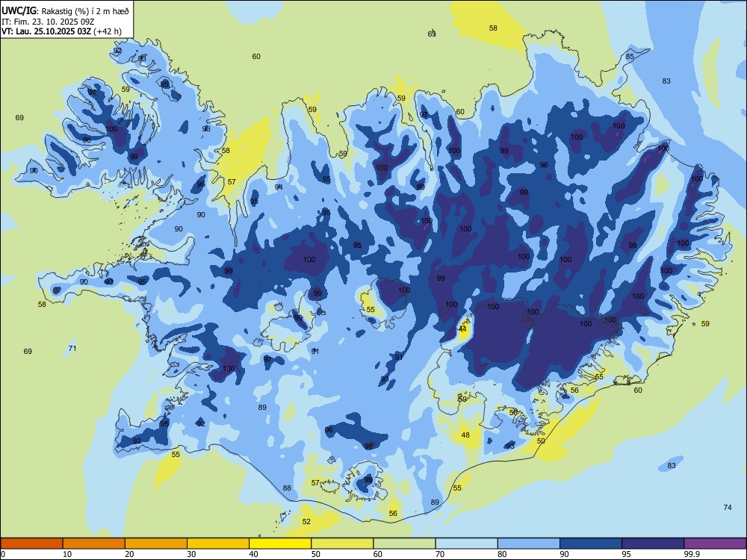Click the 0-10 dark orange legend swatch
The height and width of the screenshot is (560, 747).
point(31,544)
